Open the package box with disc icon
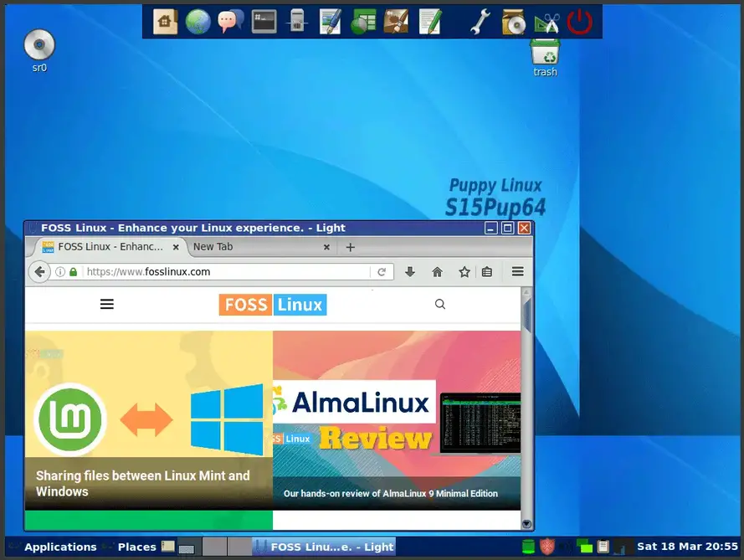The width and height of the screenshot is (744, 560). pyautogui.click(x=513, y=22)
